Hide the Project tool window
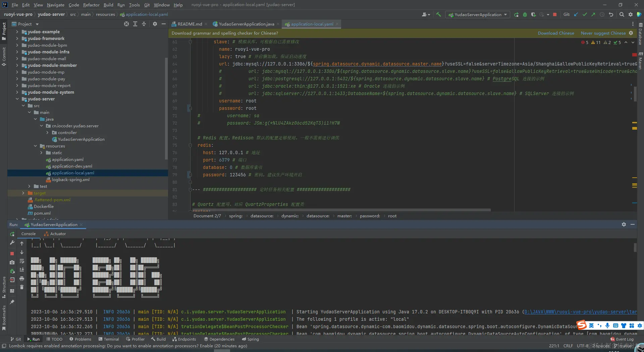Image resolution: width=644 pixels, height=352 pixels. 164,24
